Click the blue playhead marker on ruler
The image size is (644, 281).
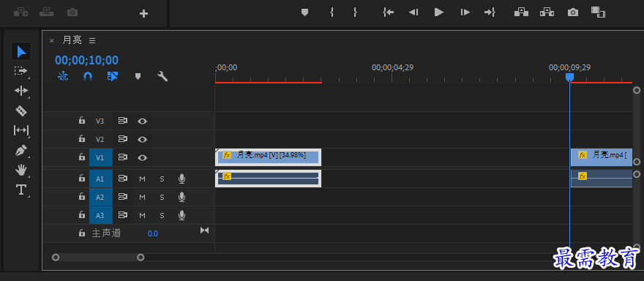pyautogui.click(x=569, y=78)
